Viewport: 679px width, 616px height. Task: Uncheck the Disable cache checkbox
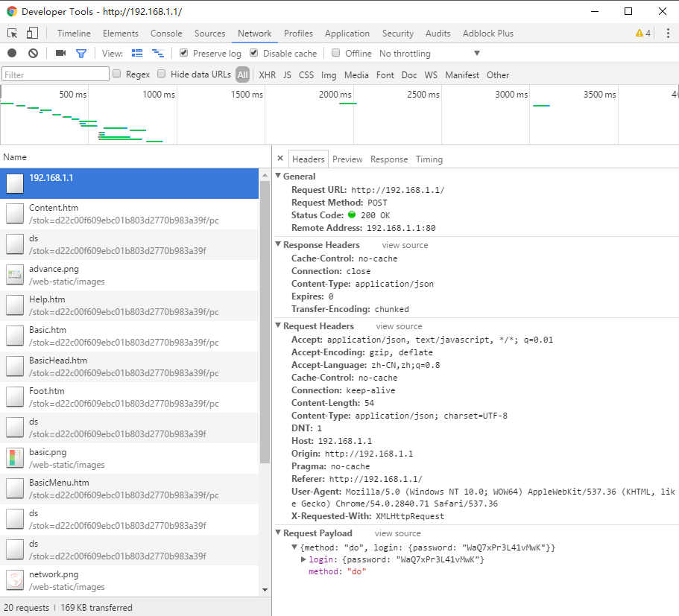[254, 54]
